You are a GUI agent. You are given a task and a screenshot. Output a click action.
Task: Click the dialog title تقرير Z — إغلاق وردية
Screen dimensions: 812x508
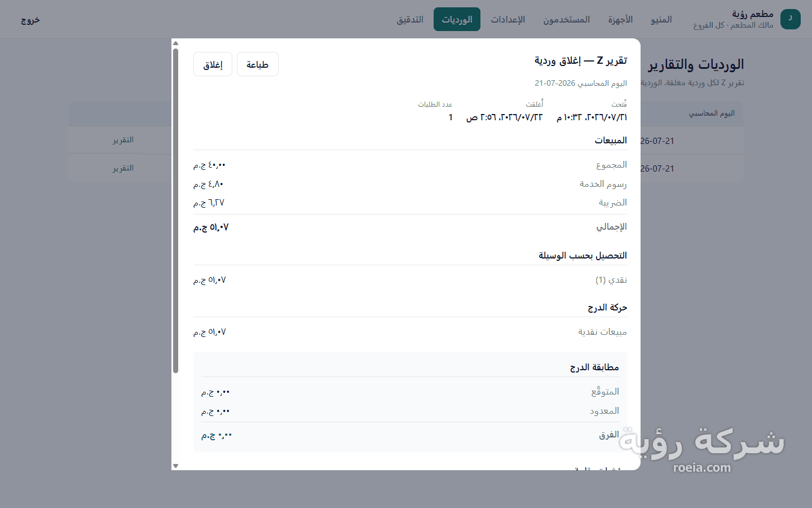click(x=581, y=60)
